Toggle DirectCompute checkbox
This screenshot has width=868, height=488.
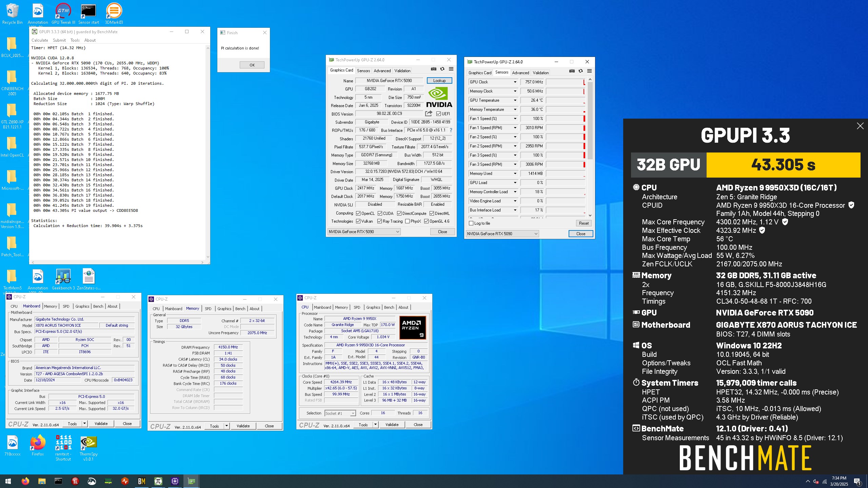399,213
